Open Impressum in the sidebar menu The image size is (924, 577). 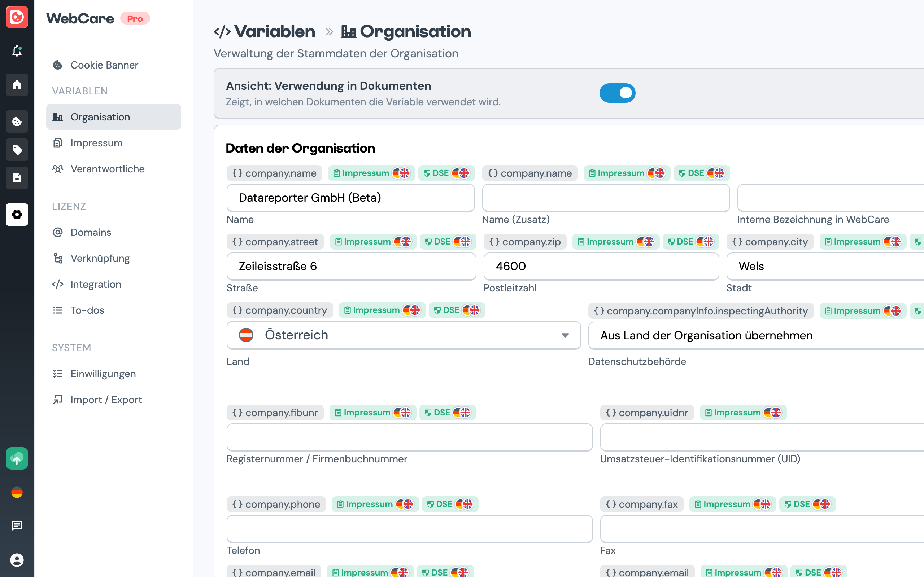click(x=96, y=143)
